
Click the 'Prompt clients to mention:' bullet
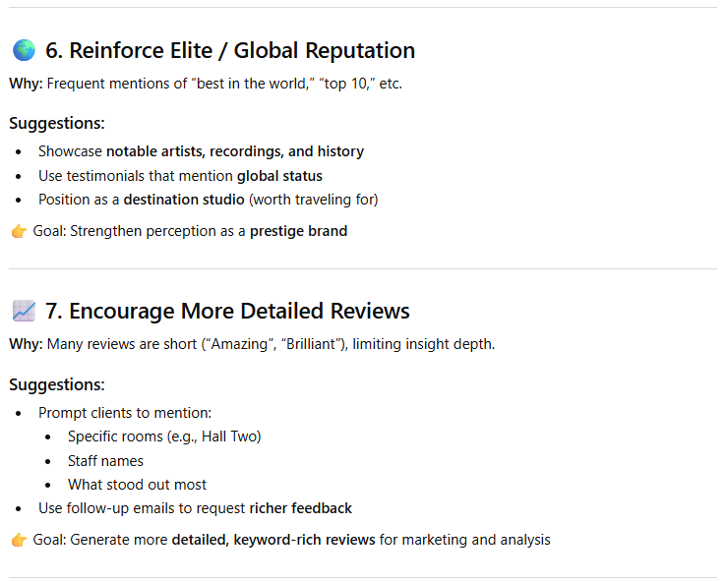(x=125, y=413)
